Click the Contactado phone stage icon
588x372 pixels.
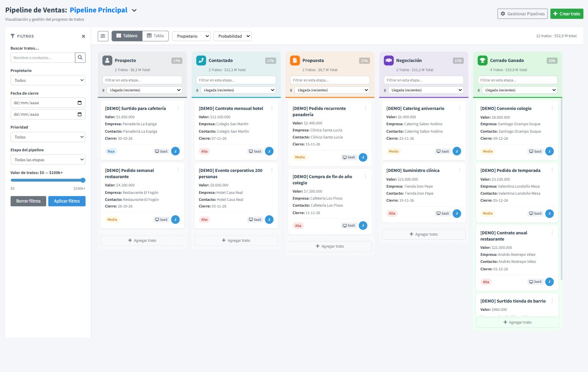coord(201,60)
